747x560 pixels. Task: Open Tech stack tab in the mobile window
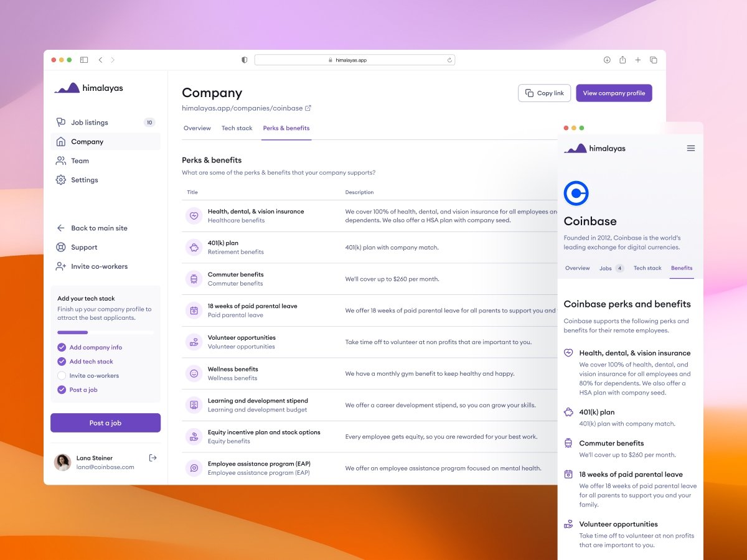647,268
